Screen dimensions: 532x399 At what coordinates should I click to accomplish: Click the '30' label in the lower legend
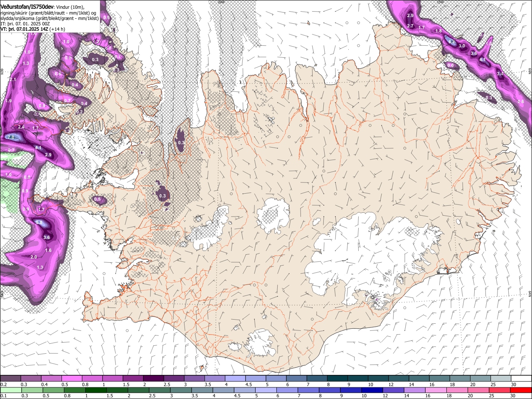(x=512, y=395)
